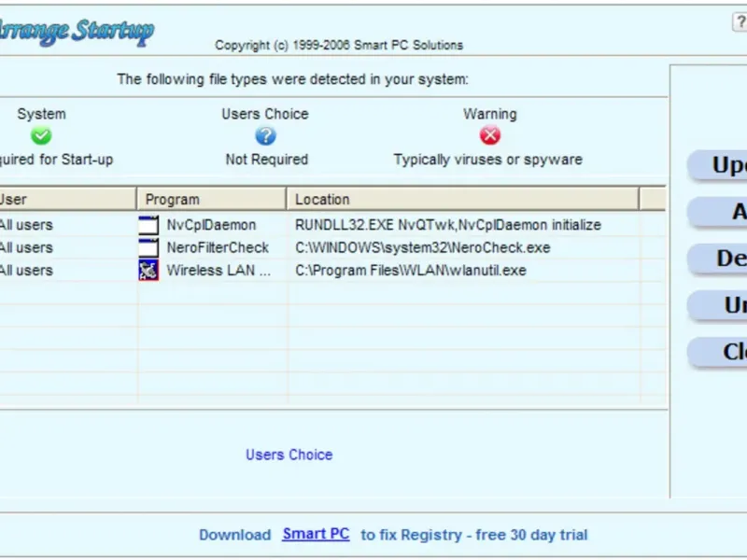Open help via the question mark button
747x560 pixels.
740,21
